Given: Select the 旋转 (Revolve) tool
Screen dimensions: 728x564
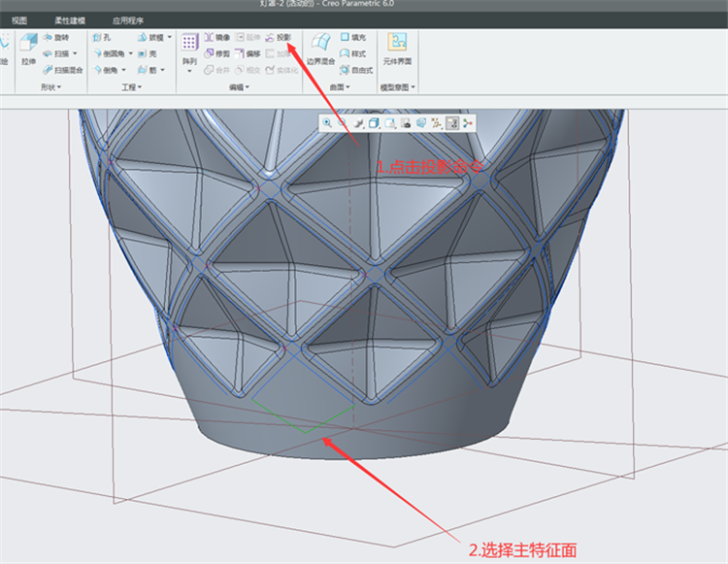Looking at the screenshot, I should [x=55, y=37].
